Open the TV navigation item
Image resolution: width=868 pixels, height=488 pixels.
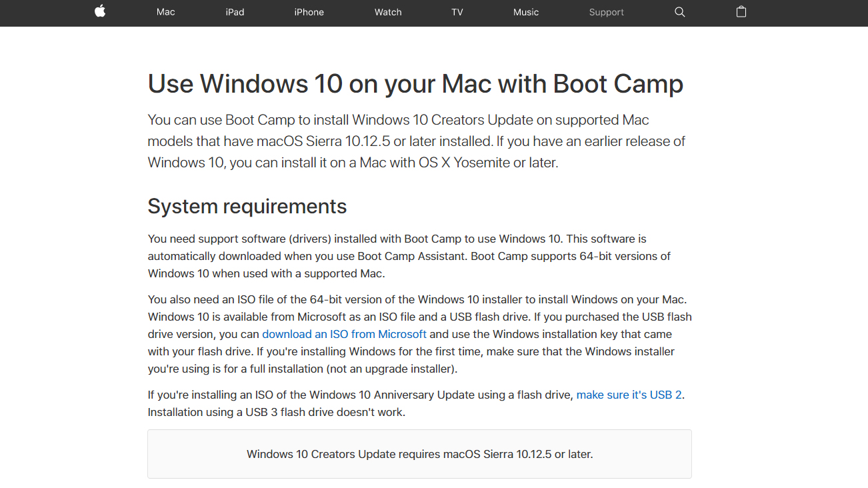(x=457, y=12)
